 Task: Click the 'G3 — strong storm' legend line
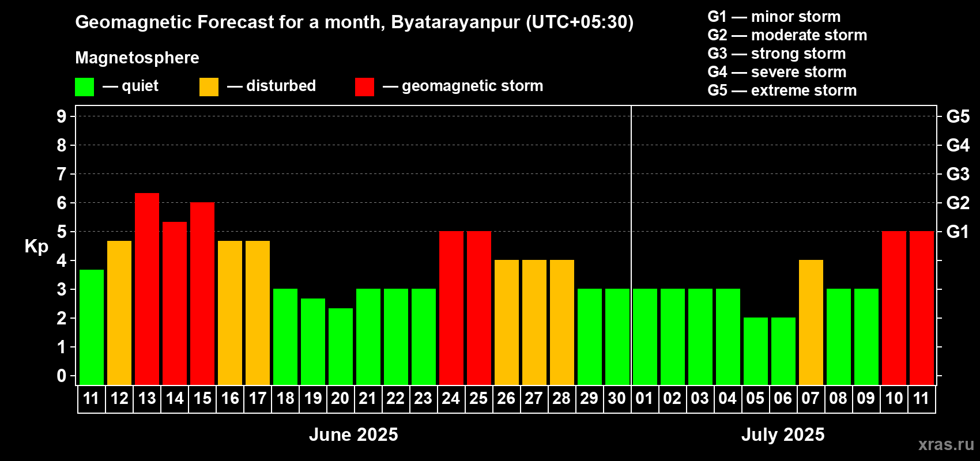pos(777,54)
